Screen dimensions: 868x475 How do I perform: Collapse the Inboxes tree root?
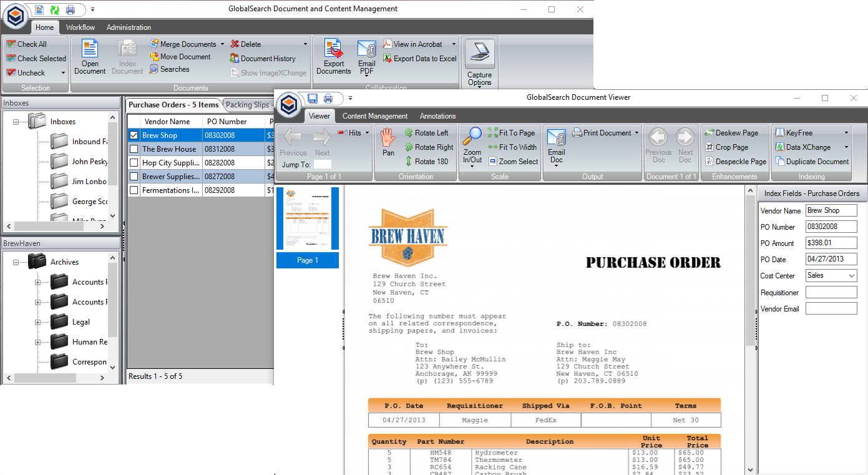[x=16, y=122]
